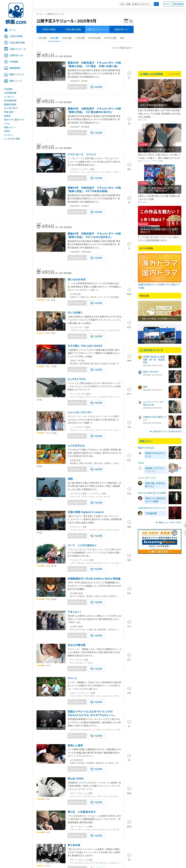This screenshot has height=868, width=186.
Task: Click the blue search magnifier button
Action: point(156,4)
